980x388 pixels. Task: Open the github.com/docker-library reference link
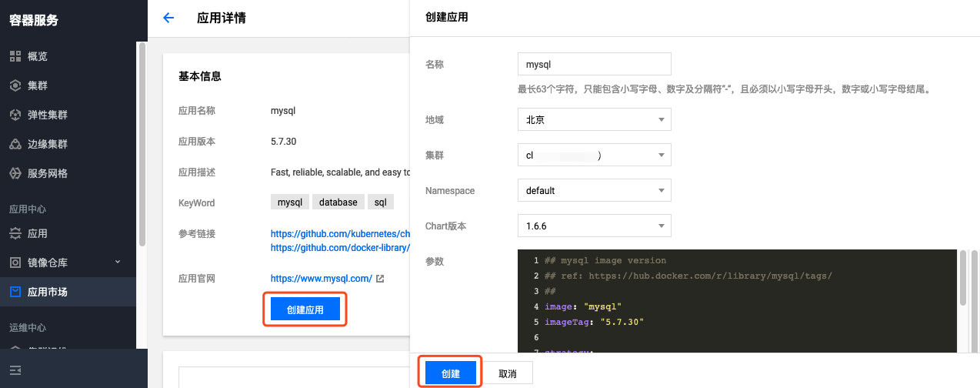pyautogui.click(x=340, y=248)
